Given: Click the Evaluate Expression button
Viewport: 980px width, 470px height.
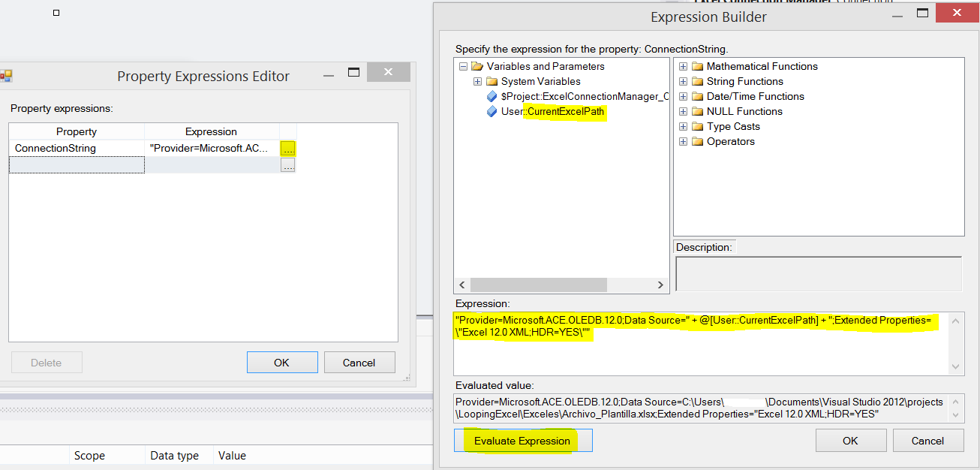Looking at the screenshot, I should pos(522,441).
